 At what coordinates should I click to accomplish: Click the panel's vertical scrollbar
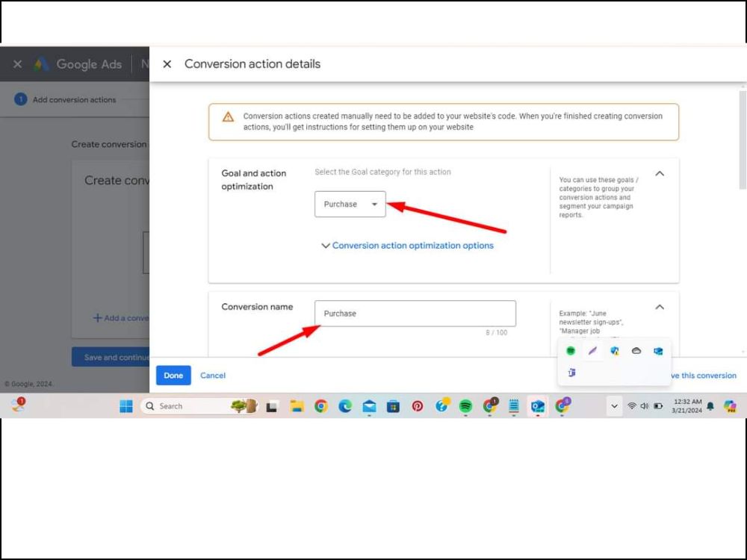[743, 139]
